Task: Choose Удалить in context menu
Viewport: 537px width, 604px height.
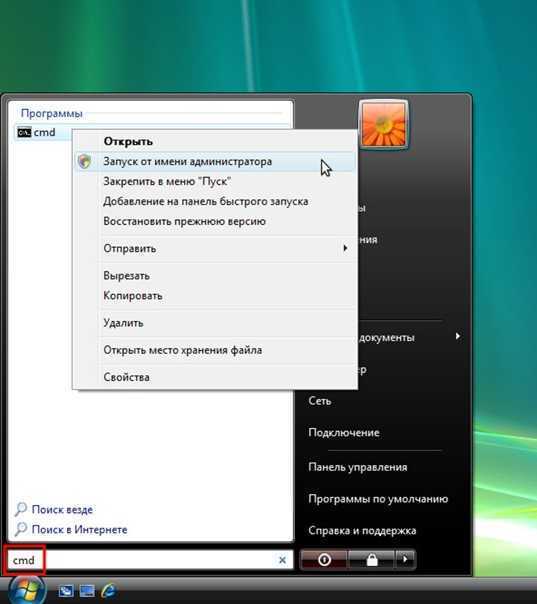Action: [123, 323]
